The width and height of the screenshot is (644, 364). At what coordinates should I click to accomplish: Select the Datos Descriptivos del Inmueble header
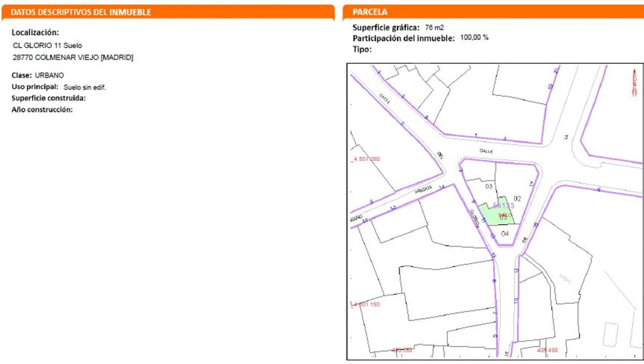pos(81,12)
